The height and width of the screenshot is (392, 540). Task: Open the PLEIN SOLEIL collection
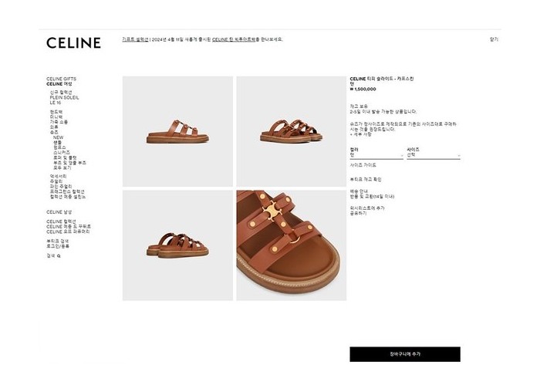(x=64, y=97)
